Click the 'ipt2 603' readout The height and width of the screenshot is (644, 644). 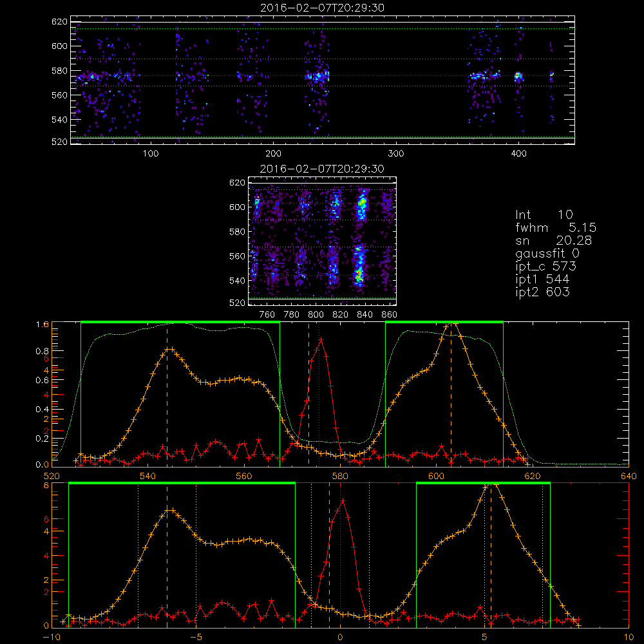click(542, 292)
